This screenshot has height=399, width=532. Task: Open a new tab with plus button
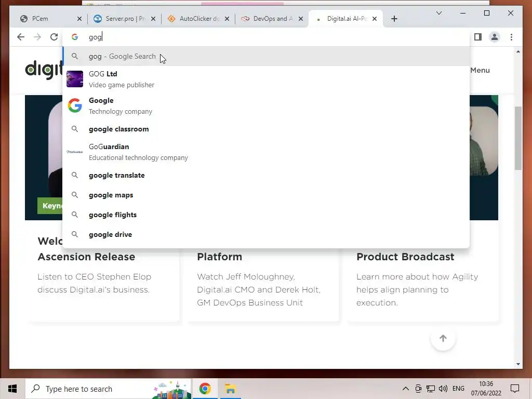pyautogui.click(x=394, y=19)
